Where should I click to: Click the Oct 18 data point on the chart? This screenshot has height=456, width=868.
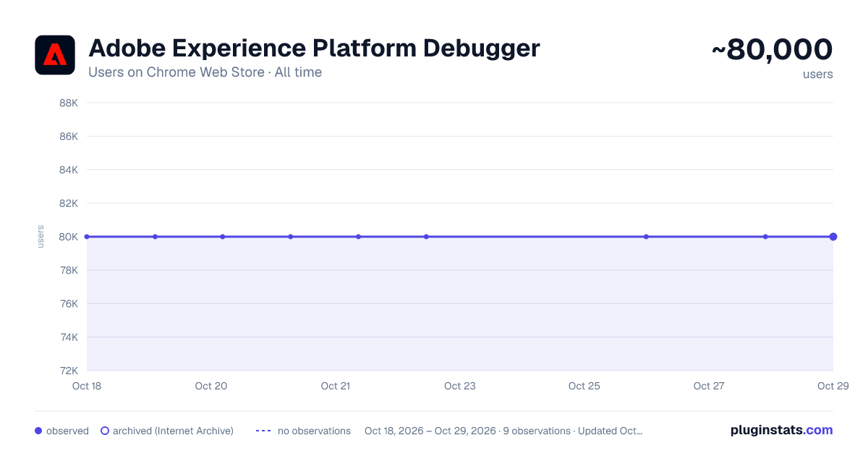pos(87,237)
